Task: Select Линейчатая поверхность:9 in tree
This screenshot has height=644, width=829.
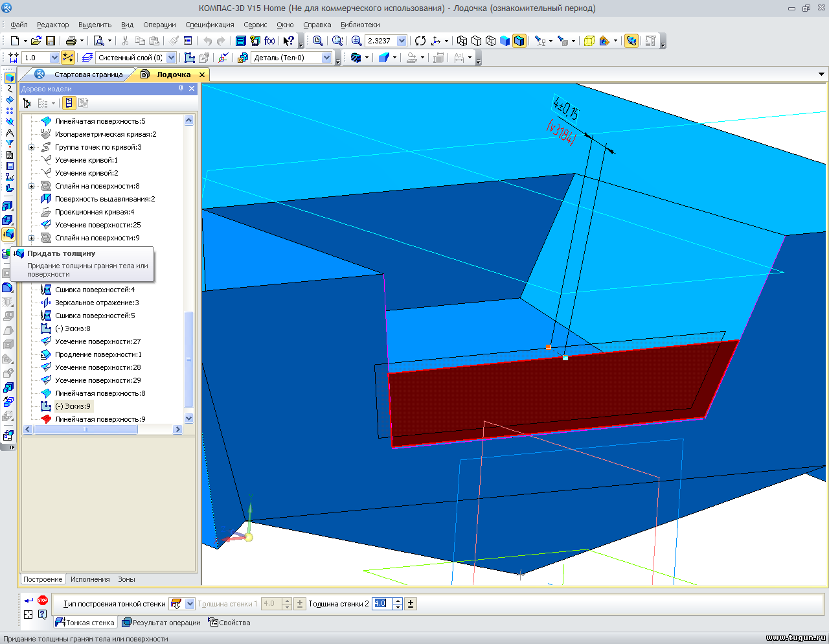Action: (x=100, y=419)
